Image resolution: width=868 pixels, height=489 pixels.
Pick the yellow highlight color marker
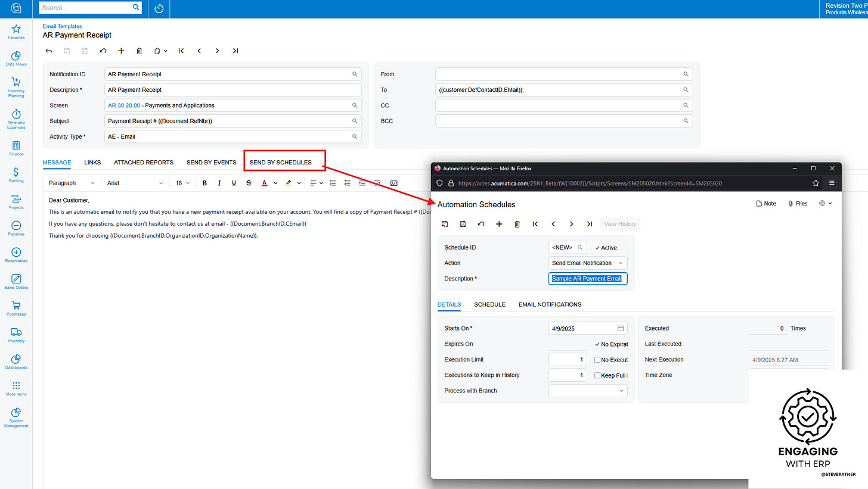click(289, 183)
